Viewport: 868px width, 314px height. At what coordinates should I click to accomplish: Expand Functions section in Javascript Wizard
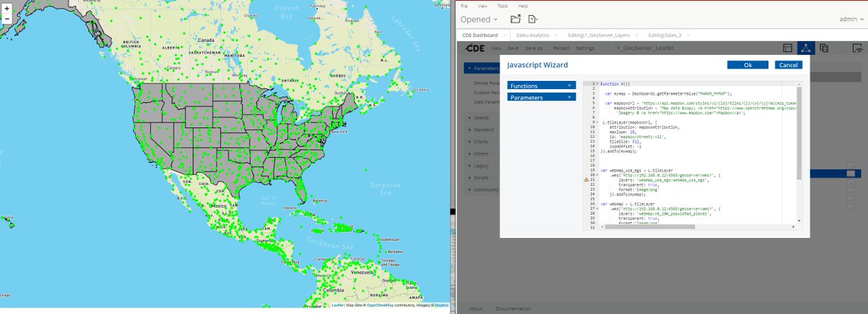click(542, 85)
